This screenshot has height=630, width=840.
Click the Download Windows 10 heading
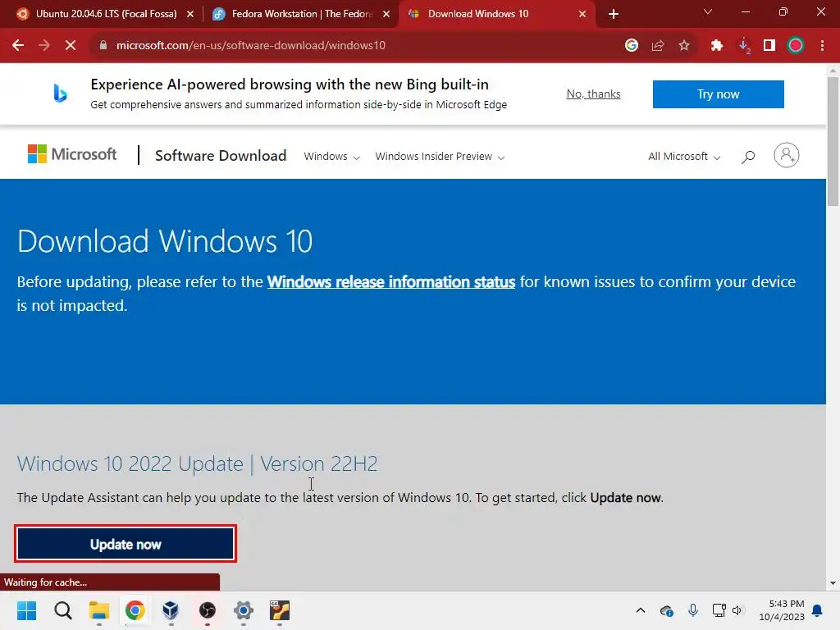pyautogui.click(x=165, y=241)
